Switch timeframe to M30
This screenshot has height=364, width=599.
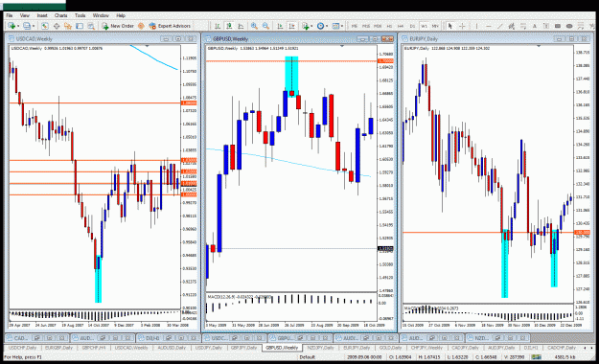(x=378, y=26)
